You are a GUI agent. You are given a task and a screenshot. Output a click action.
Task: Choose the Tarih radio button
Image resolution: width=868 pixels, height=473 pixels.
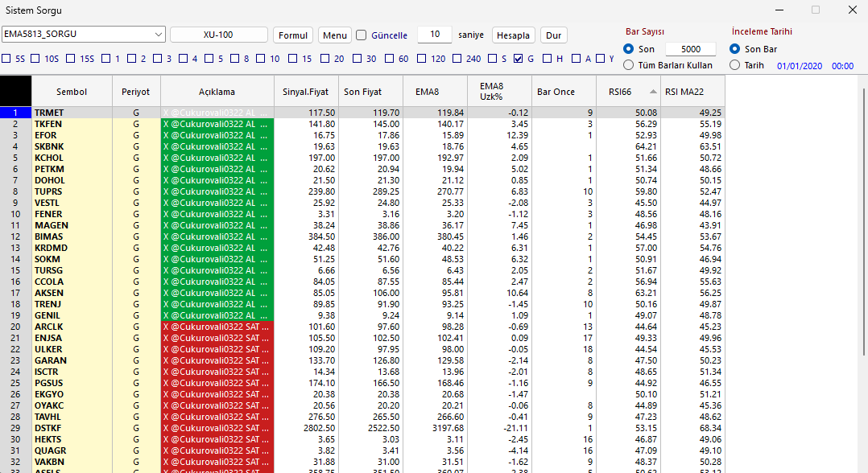pyautogui.click(x=734, y=65)
